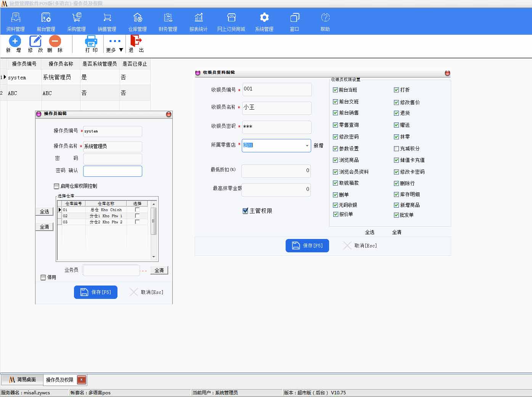The image size is (532, 397).
Task: Click the 新增 plus toolbar icon
Action: coord(15,41)
